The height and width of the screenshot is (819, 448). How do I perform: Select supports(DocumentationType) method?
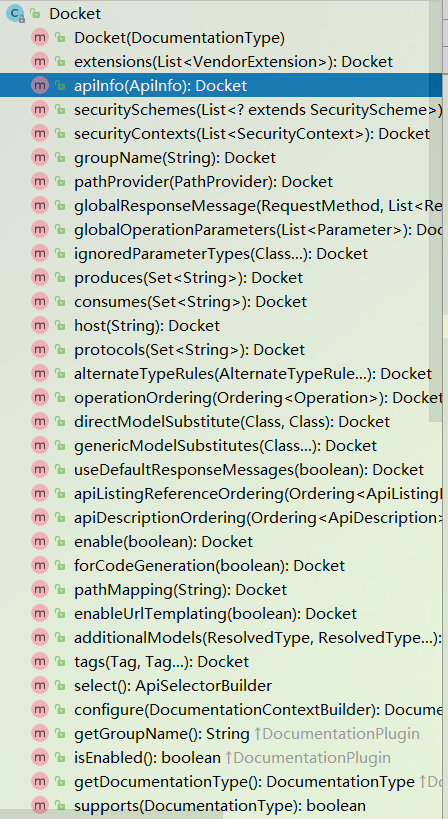point(220,806)
